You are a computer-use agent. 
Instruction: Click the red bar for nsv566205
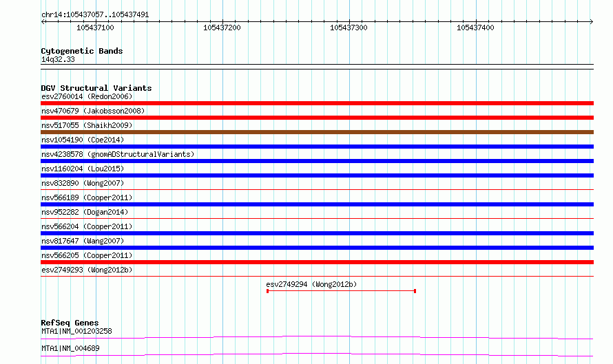click(x=317, y=262)
